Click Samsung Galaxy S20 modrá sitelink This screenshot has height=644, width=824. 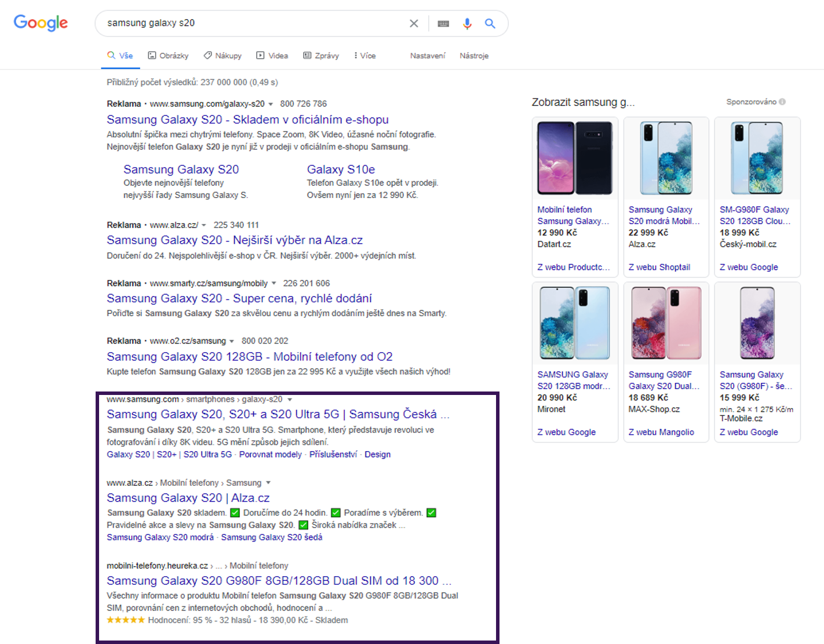click(x=160, y=537)
